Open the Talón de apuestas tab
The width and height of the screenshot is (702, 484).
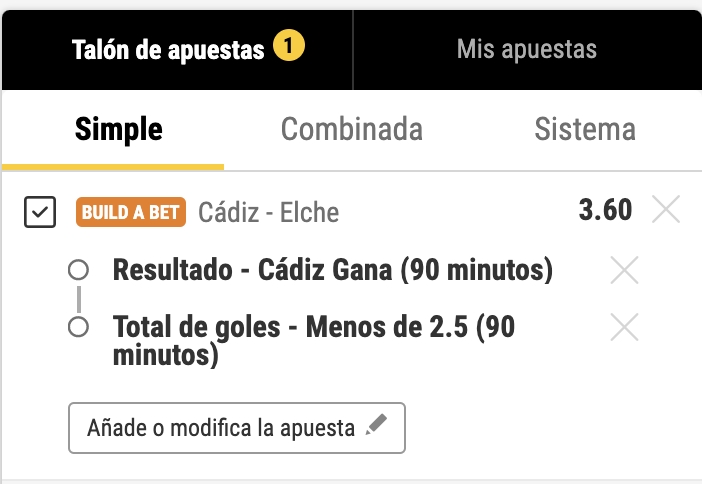pos(168,49)
